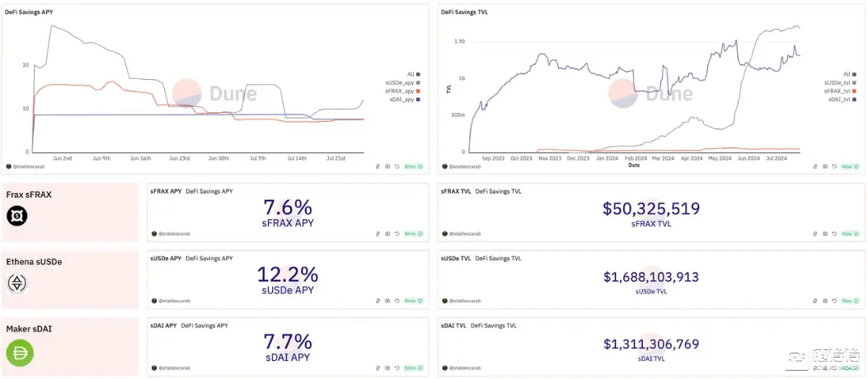
Task: Capture the sUSDe APY counter with camera icon
Action: point(387,302)
